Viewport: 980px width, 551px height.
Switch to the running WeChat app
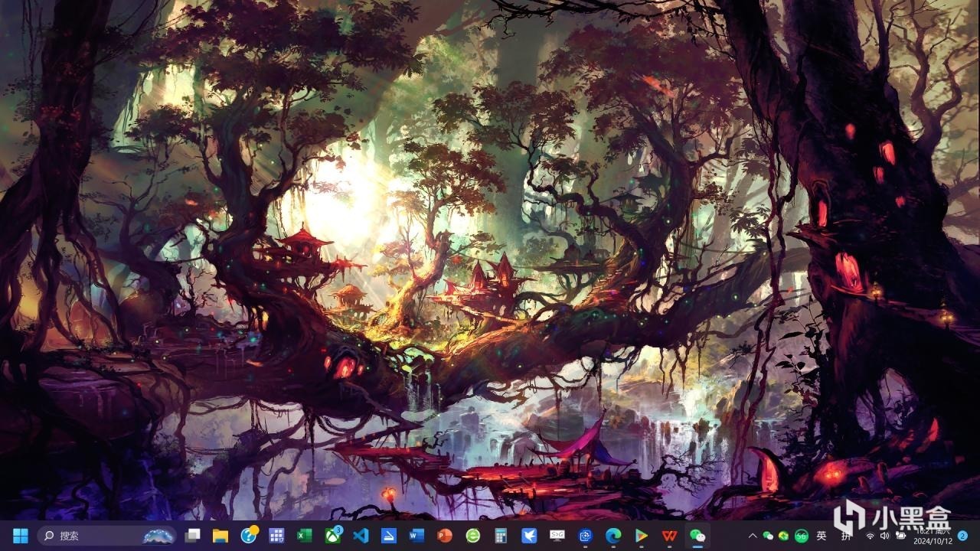697,536
